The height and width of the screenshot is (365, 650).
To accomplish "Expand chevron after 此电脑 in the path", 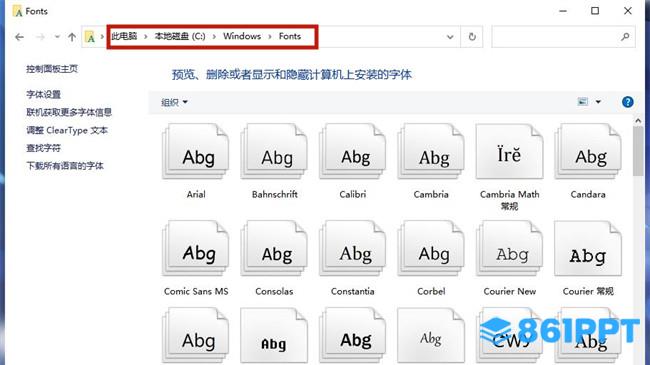I will click(146, 36).
